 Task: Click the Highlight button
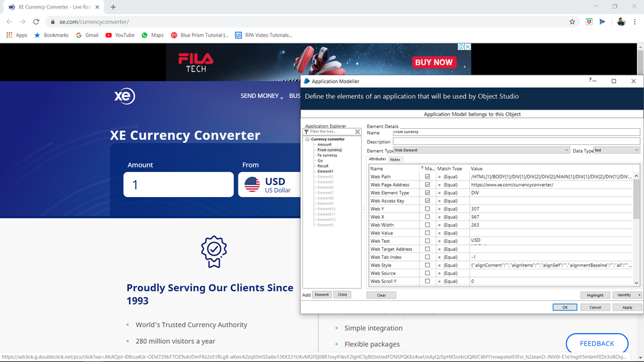595,295
